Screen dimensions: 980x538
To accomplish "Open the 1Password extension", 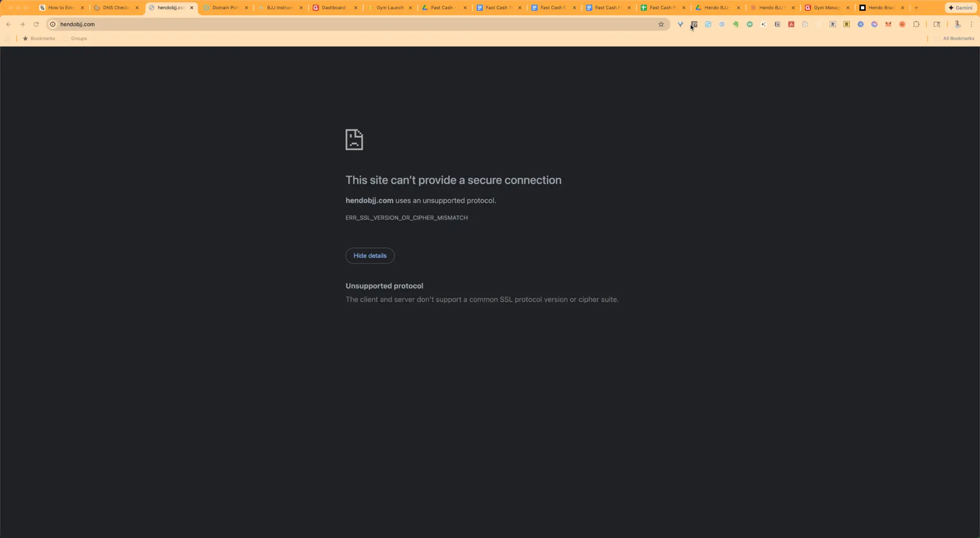I will point(722,24).
